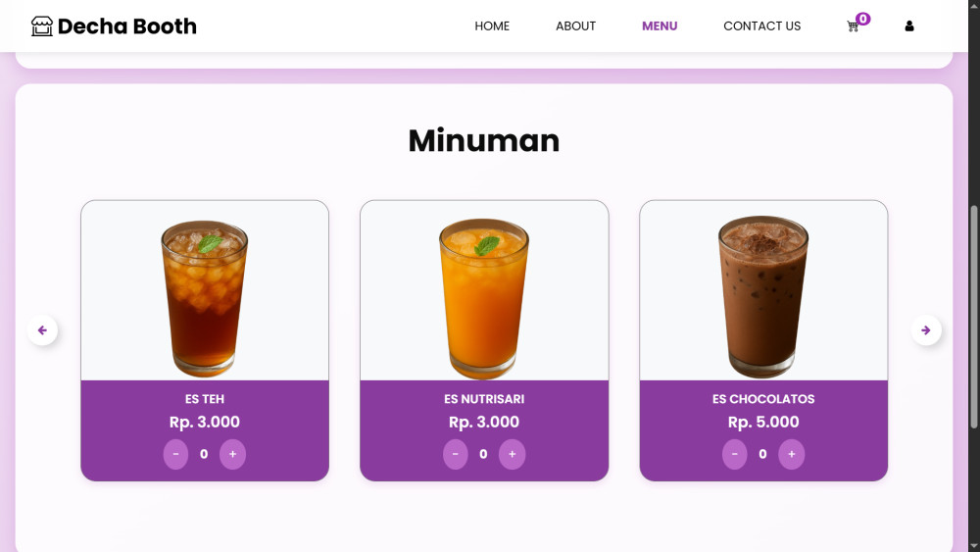Advance drinks carousel with right arrow
Image resolution: width=980 pixels, height=552 pixels.
(x=926, y=330)
